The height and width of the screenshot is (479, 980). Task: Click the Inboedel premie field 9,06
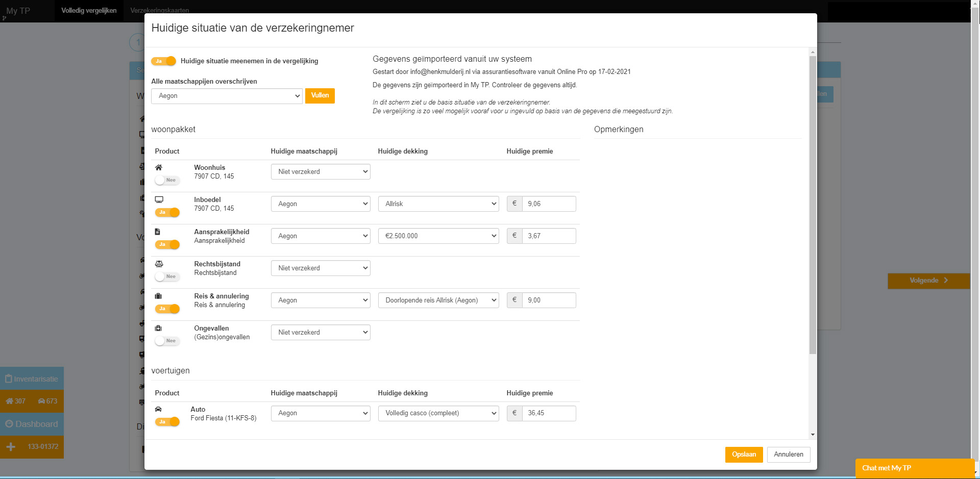pos(549,204)
